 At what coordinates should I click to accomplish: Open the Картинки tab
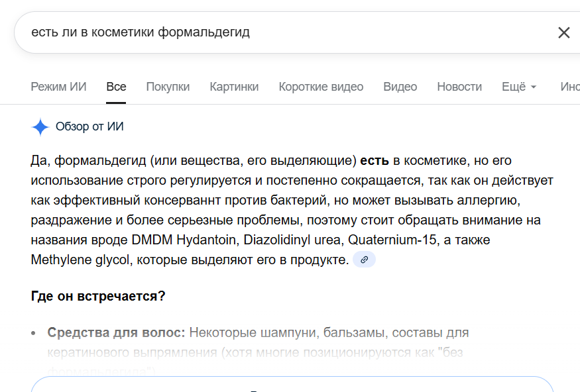(x=234, y=87)
